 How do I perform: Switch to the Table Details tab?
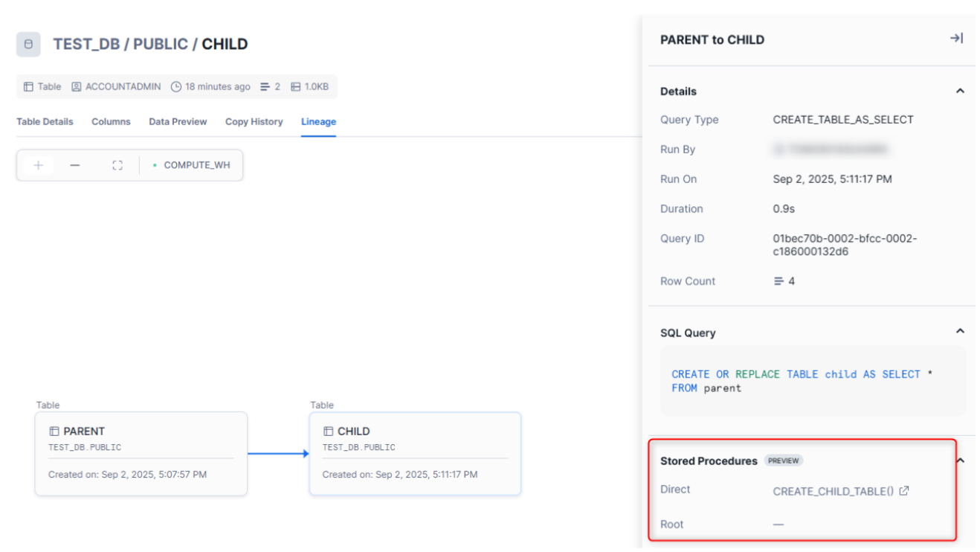45,122
